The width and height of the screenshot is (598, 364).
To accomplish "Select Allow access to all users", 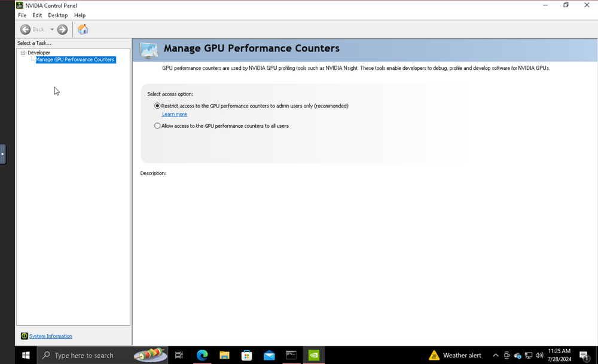I will (157, 126).
